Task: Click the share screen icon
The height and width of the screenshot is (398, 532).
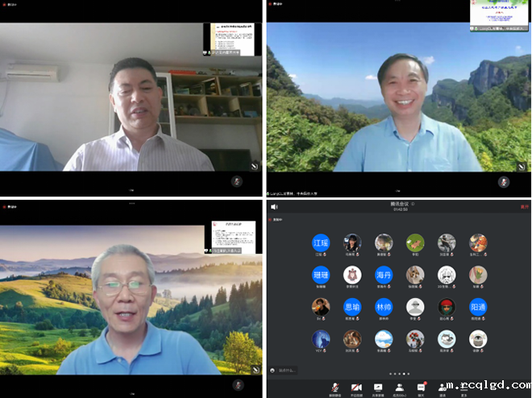Action: point(377,388)
